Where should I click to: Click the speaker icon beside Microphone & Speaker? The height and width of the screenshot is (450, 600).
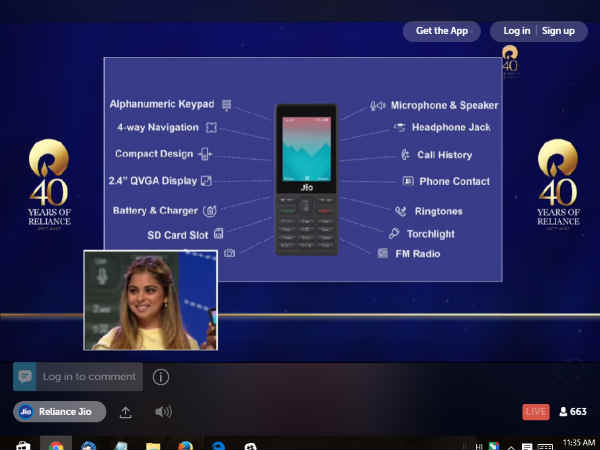click(x=377, y=106)
